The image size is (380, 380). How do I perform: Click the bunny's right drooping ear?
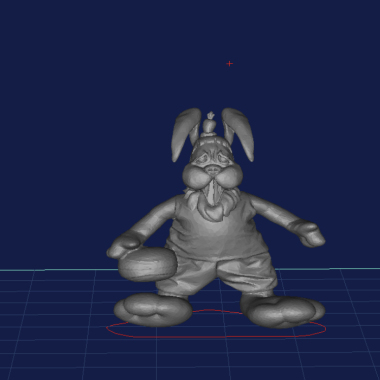coord(239,133)
